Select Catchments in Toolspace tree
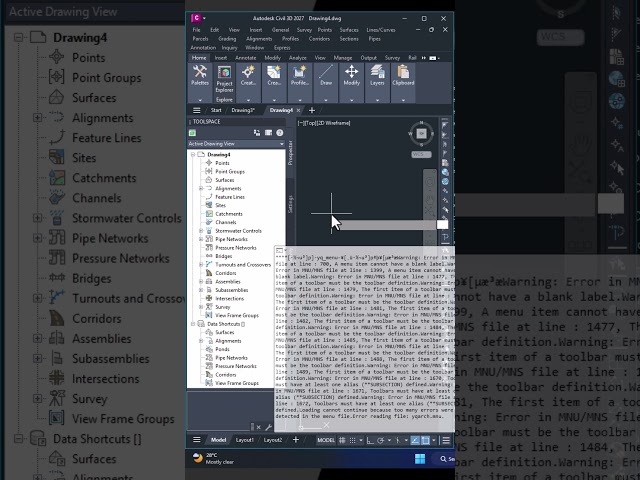Viewport: 640px width, 480px height. click(229, 214)
